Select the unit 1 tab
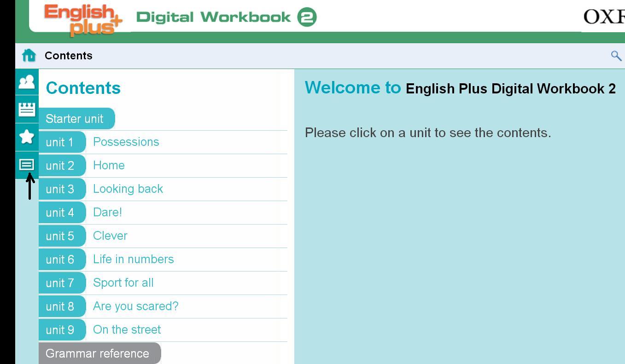625x364 pixels. coord(62,142)
